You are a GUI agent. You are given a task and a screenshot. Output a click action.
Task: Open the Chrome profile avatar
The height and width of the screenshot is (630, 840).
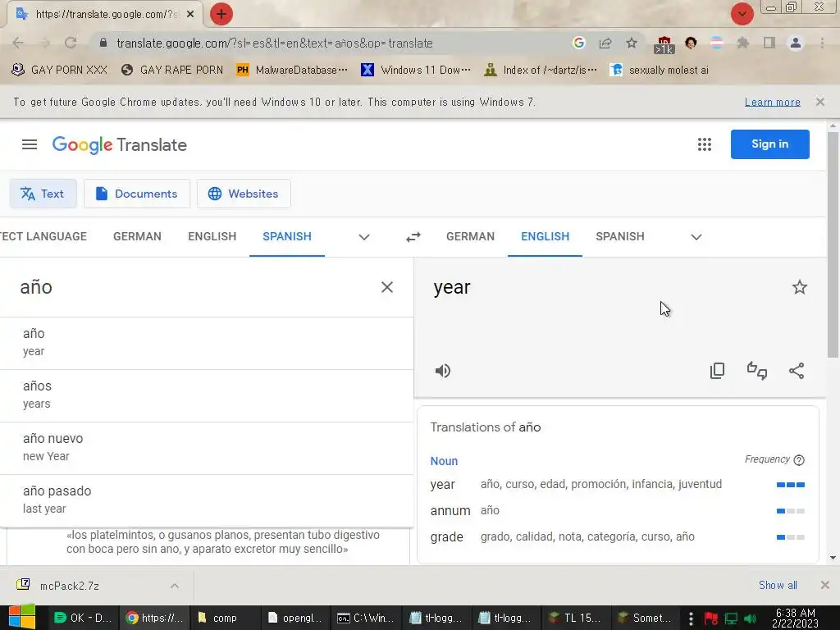click(x=796, y=43)
